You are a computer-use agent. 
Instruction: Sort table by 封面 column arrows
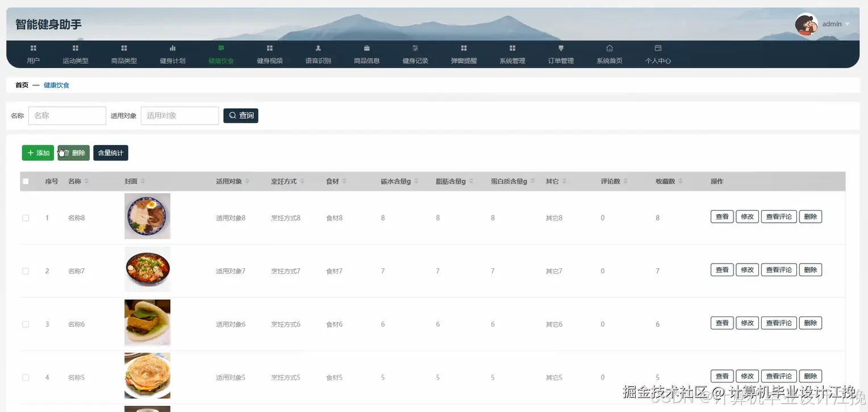[143, 181]
